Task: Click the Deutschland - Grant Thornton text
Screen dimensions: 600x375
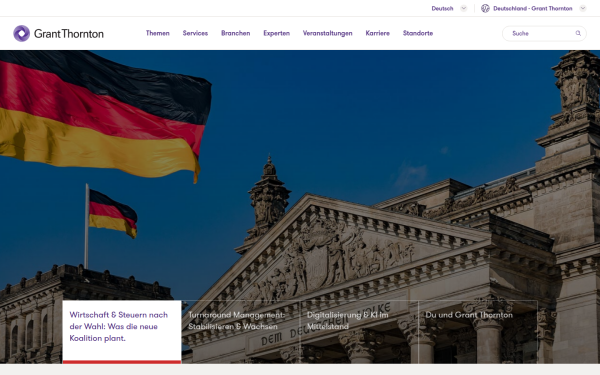Action: (x=533, y=8)
